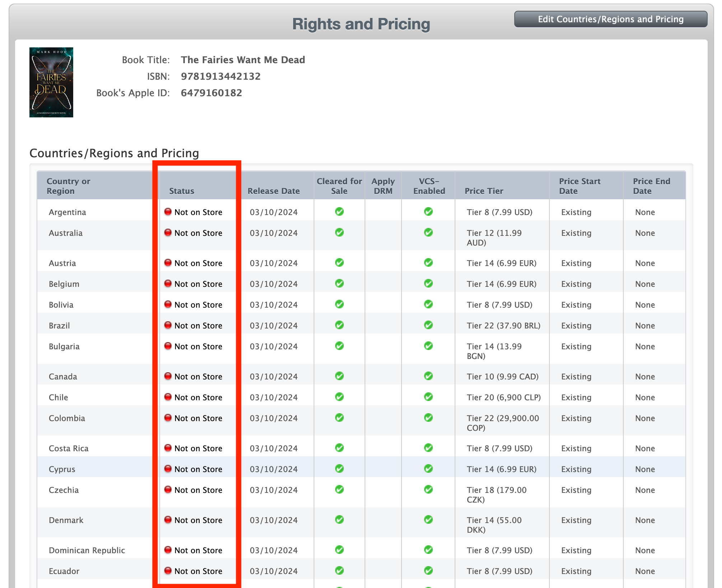Click the Dominican Republic country cell
This screenshot has height=588, width=722.
tap(87, 550)
